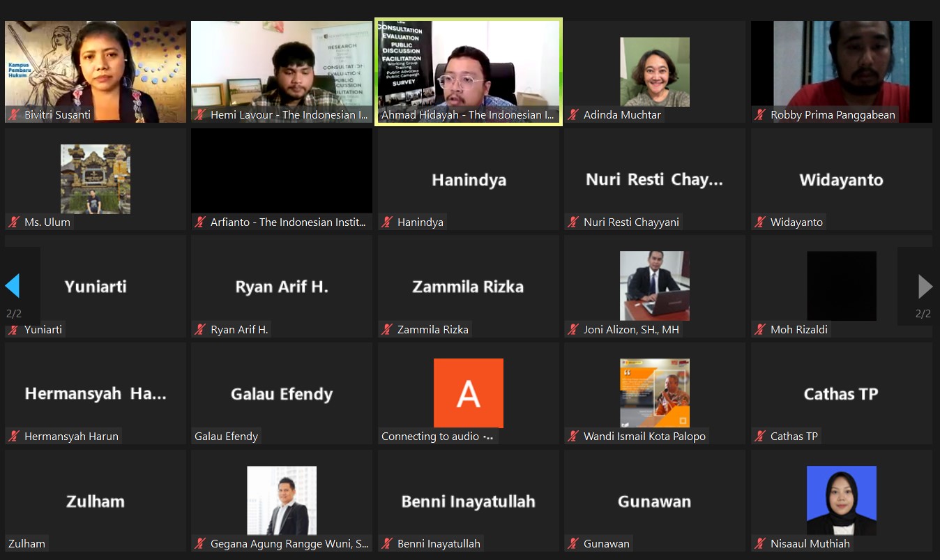940x560 pixels.
Task: Click the orange "A" avatar connecting to audio
Action: click(468, 393)
